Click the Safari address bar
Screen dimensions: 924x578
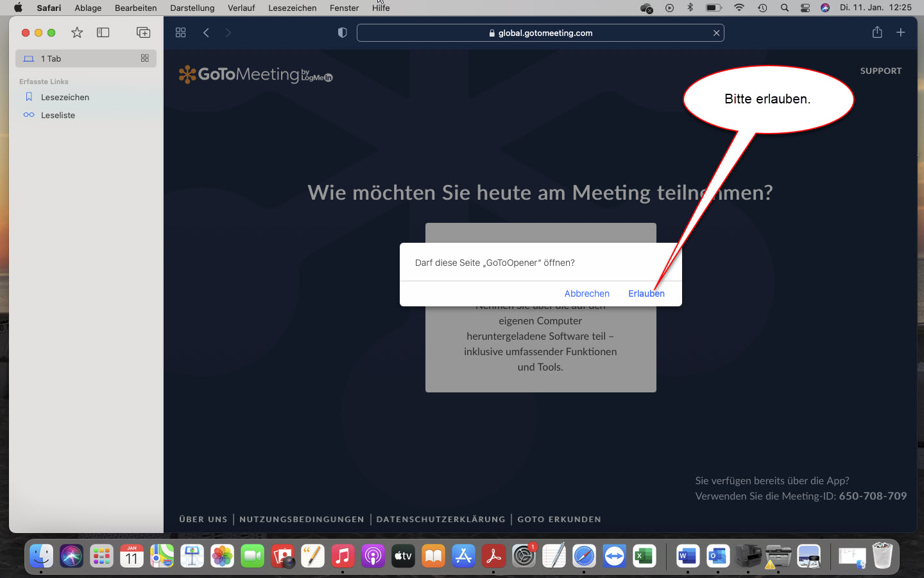[x=540, y=33]
